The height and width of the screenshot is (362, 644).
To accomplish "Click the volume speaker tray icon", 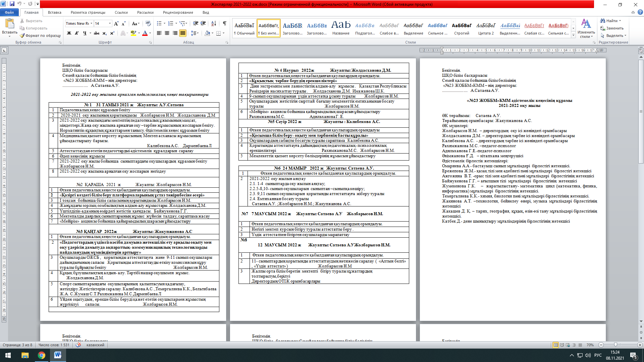I will [588, 355].
